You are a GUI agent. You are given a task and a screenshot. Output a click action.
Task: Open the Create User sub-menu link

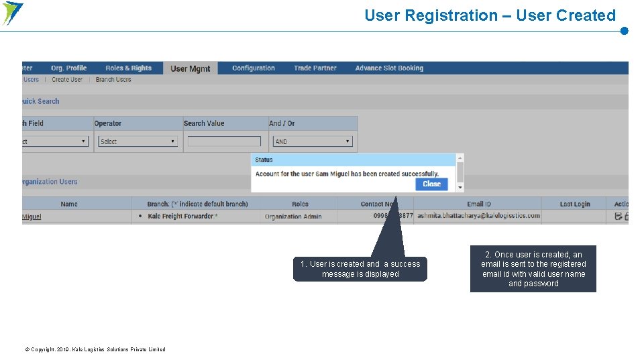tap(67, 80)
